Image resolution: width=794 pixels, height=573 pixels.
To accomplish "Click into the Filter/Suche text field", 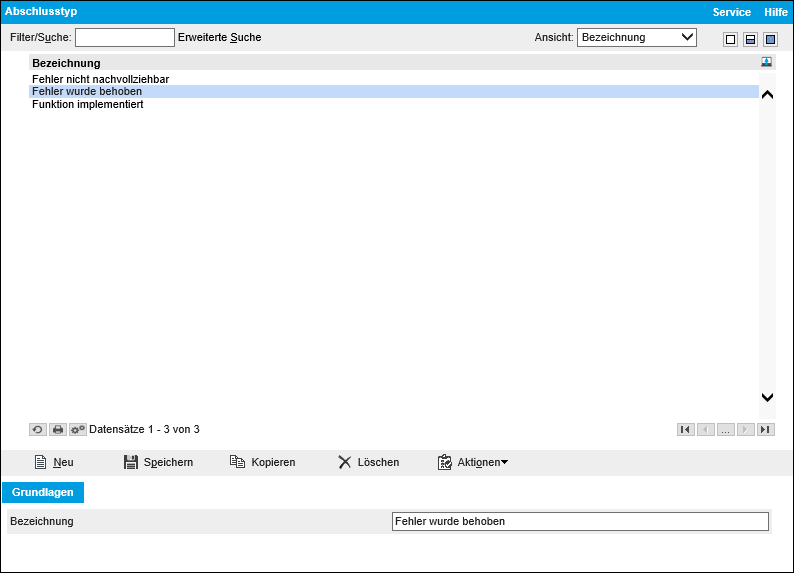I will point(125,37).
